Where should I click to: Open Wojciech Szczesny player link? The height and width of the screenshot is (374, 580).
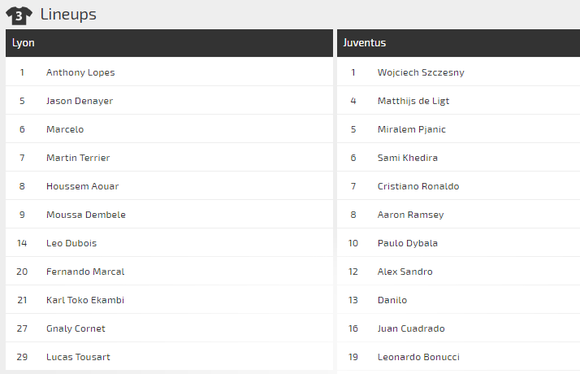pyautogui.click(x=421, y=73)
